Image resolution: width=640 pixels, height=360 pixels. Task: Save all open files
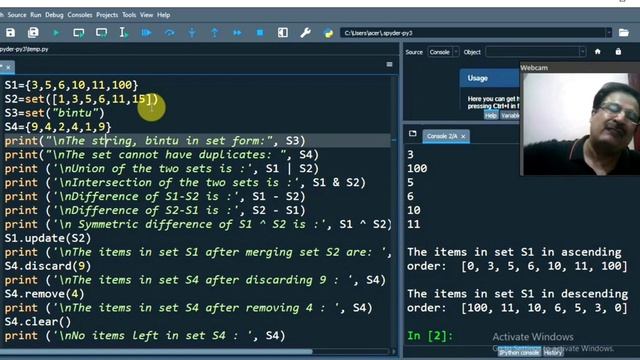tap(33, 33)
